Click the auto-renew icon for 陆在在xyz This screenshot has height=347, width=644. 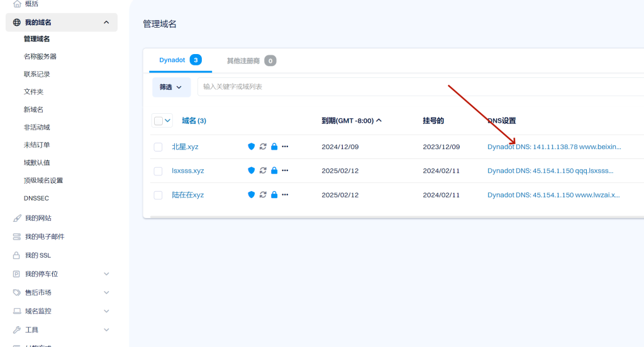pyautogui.click(x=263, y=195)
